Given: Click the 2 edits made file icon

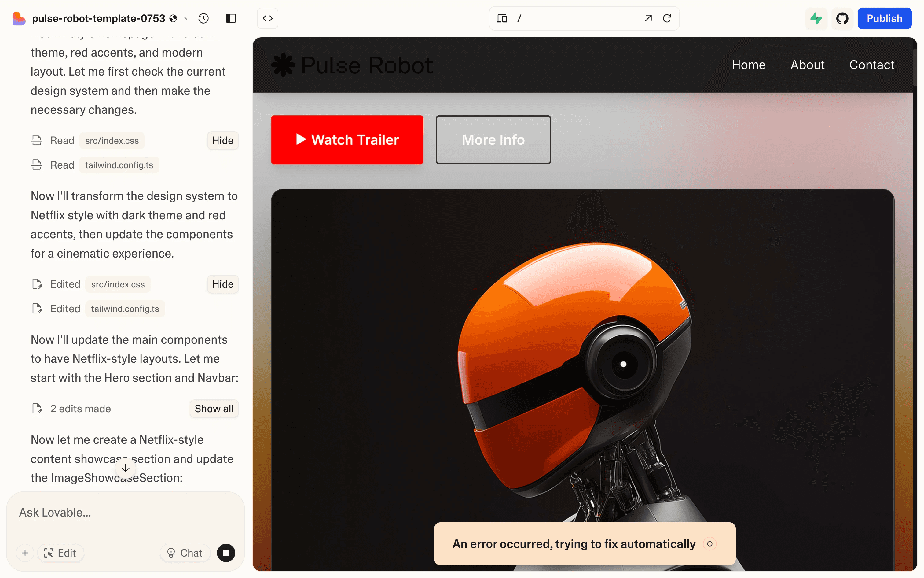Looking at the screenshot, I should (x=37, y=409).
